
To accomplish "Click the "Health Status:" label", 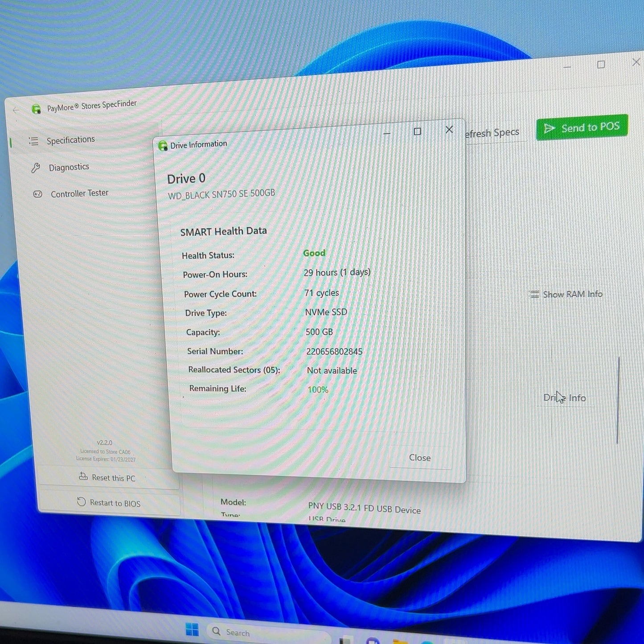I will coord(208,255).
